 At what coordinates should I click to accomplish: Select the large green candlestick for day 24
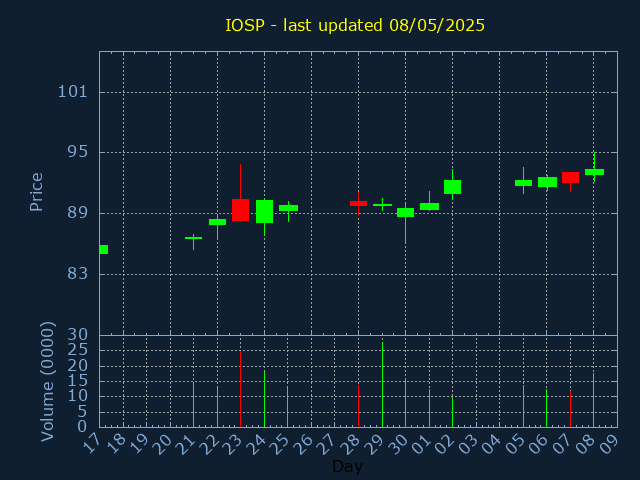point(264,211)
